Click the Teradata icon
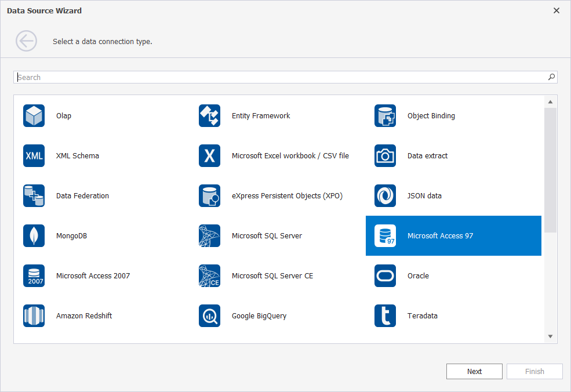 pos(385,316)
